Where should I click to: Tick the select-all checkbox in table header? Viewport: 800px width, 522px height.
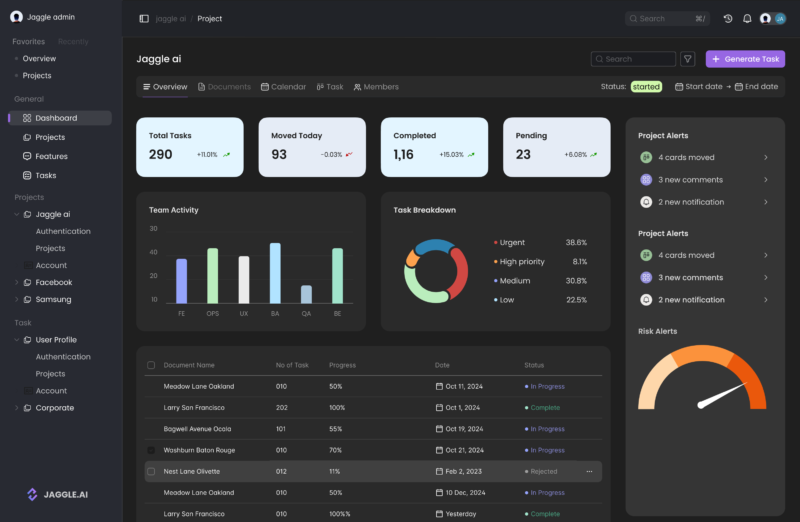coord(151,365)
